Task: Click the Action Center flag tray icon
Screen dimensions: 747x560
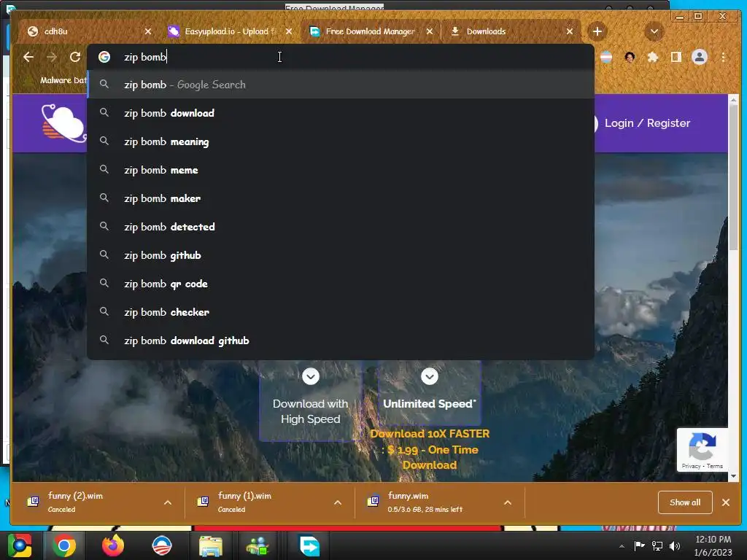Action: point(639,545)
